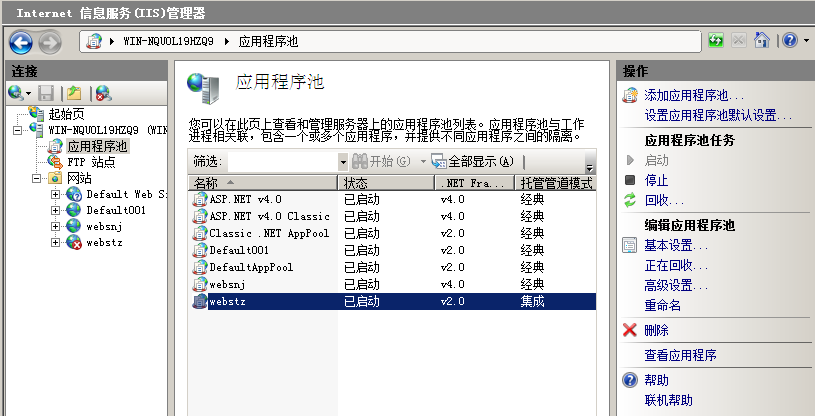Click inside the 筛选 filter input field
This screenshot has height=416, width=815.
click(x=283, y=162)
